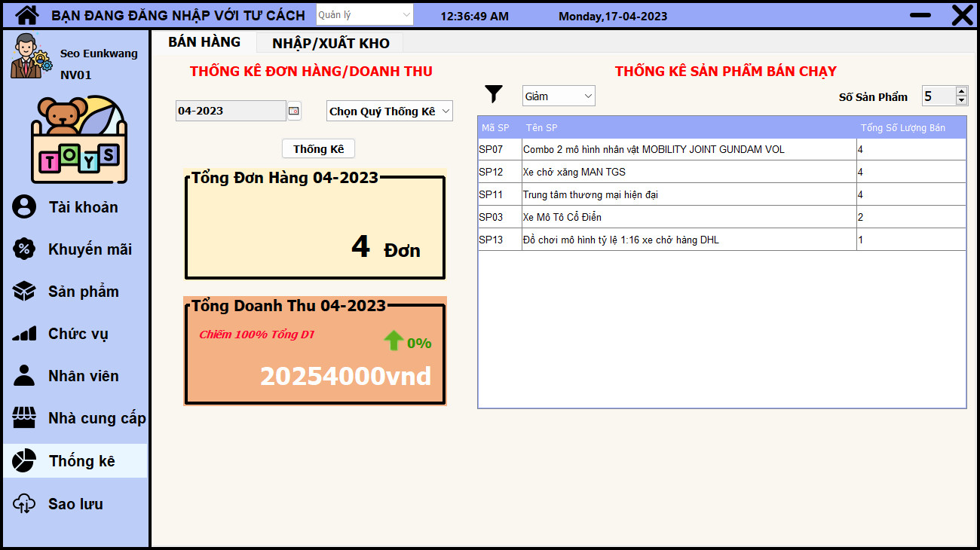This screenshot has width=980, height=550.
Task: Open the employee avatar profile picture
Action: coord(31,56)
